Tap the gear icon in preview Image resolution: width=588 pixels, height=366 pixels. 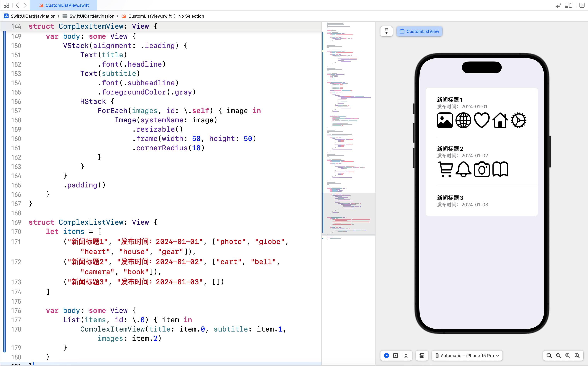point(519,120)
